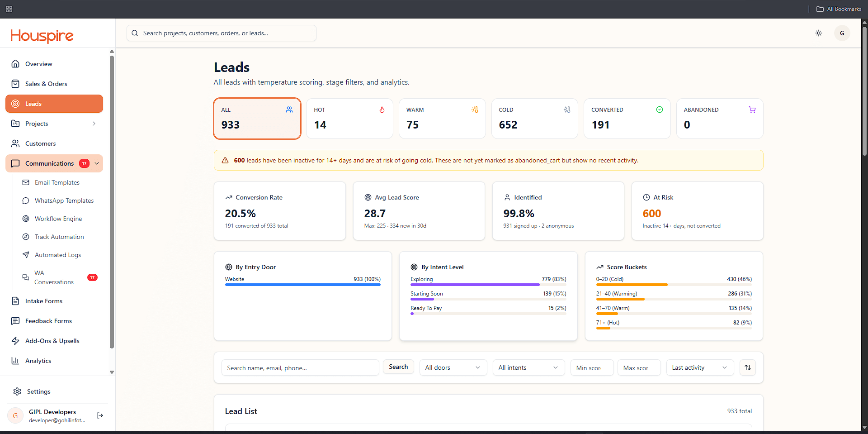Click the global search projects field
This screenshot has height=434, width=868.
pos(222,33)
